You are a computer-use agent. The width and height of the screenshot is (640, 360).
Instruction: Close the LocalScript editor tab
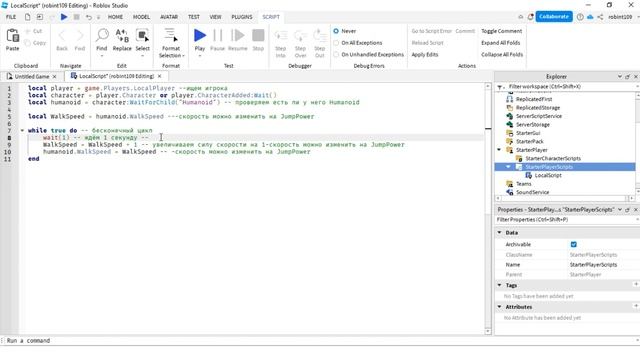click(160, 76)
